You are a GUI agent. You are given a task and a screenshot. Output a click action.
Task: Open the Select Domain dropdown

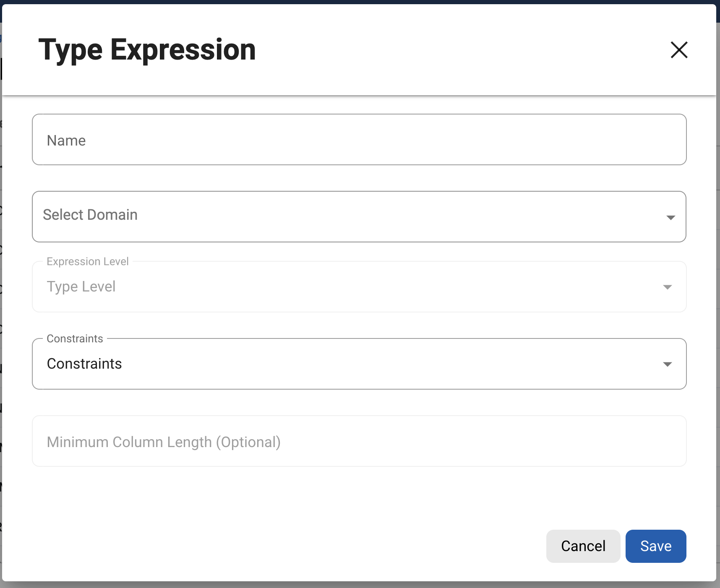click(359, 216)
